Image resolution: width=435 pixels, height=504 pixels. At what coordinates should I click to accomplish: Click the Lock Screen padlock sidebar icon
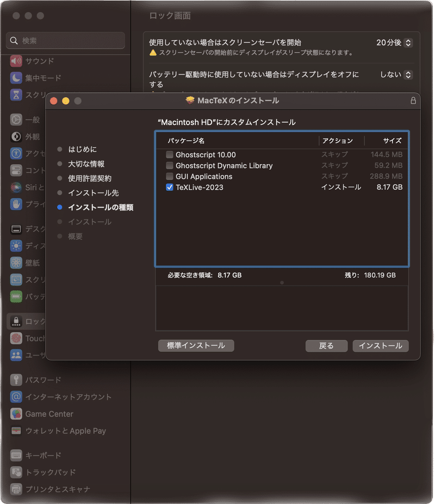point(16,321)
